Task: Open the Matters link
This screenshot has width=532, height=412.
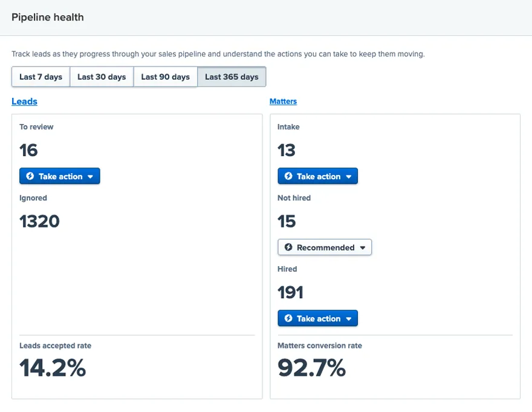Action: click(283, 102)
